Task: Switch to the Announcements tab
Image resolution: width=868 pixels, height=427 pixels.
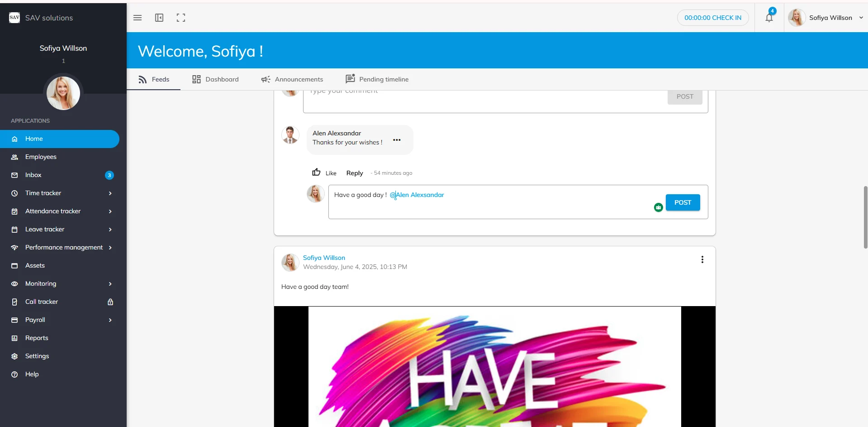Action: click(292, 79)
